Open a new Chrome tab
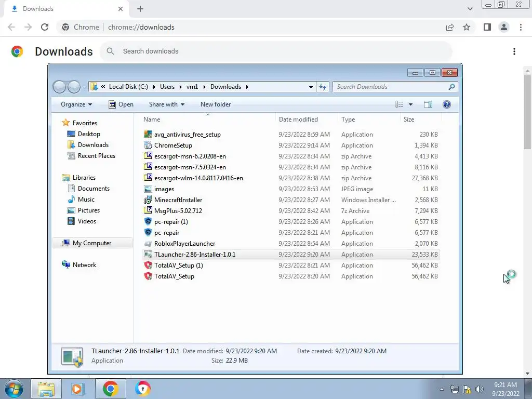The width and height of the screenshot is (532, 399). (140, 9)
